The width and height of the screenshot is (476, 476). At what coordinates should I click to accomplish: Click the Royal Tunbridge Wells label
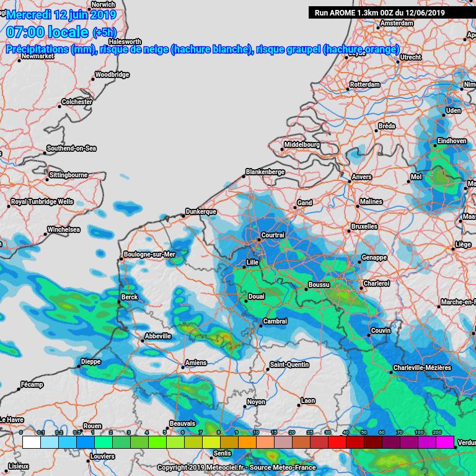click(x=42, y=201)
